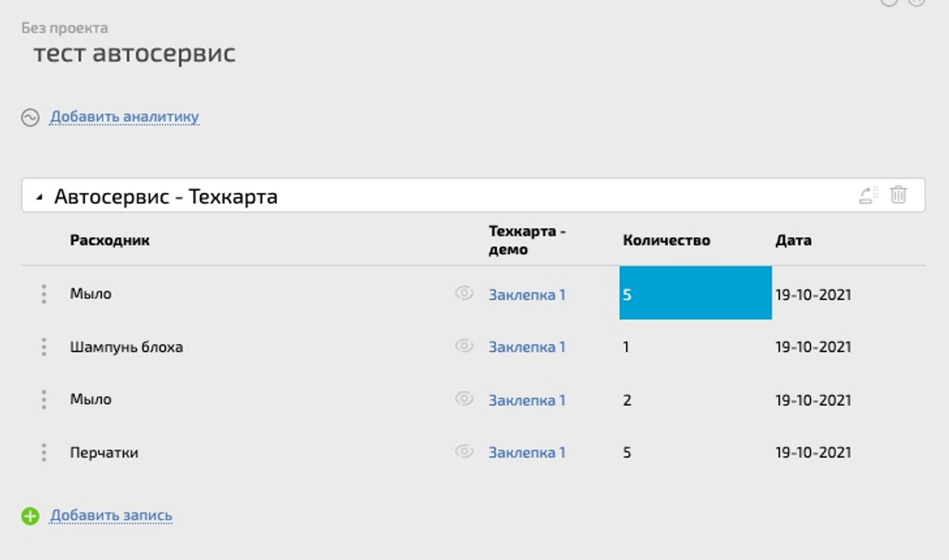This screenshot has width=949, height=560.
Task: Click the export icon in Техкарта header
Action: (868, 195)
